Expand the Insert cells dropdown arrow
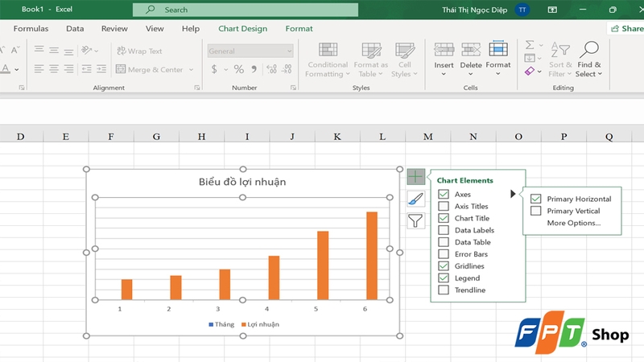This screenshot has height=362, width=644. [x=444, y=74]
